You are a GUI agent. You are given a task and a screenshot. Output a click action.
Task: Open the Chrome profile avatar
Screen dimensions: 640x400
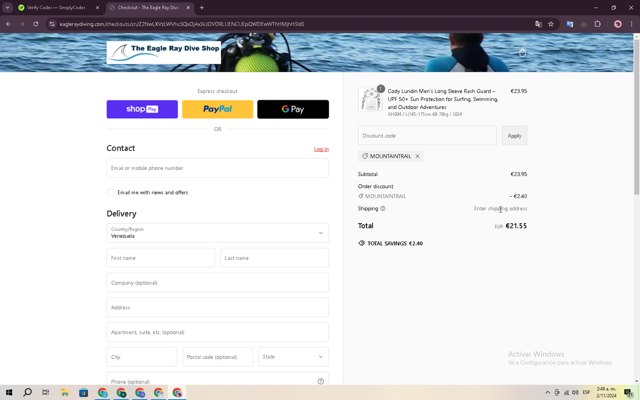click(x=618, y=24)
